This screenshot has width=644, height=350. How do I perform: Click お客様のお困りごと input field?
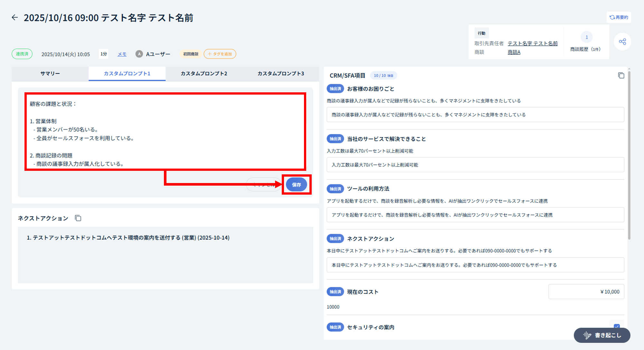[x=475, y=115]
